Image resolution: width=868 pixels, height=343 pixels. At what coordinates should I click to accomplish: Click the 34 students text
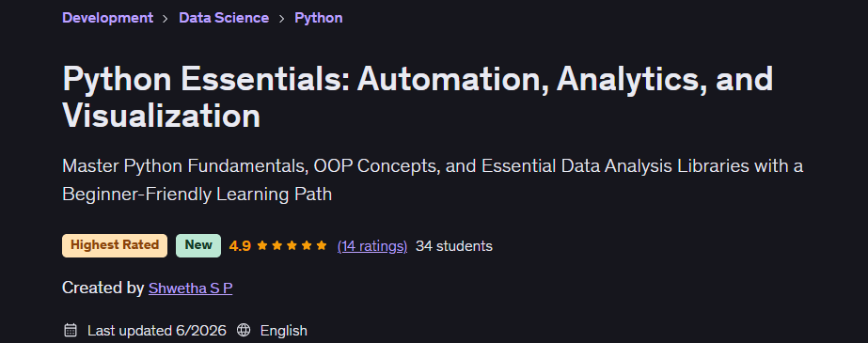point(454,245)
